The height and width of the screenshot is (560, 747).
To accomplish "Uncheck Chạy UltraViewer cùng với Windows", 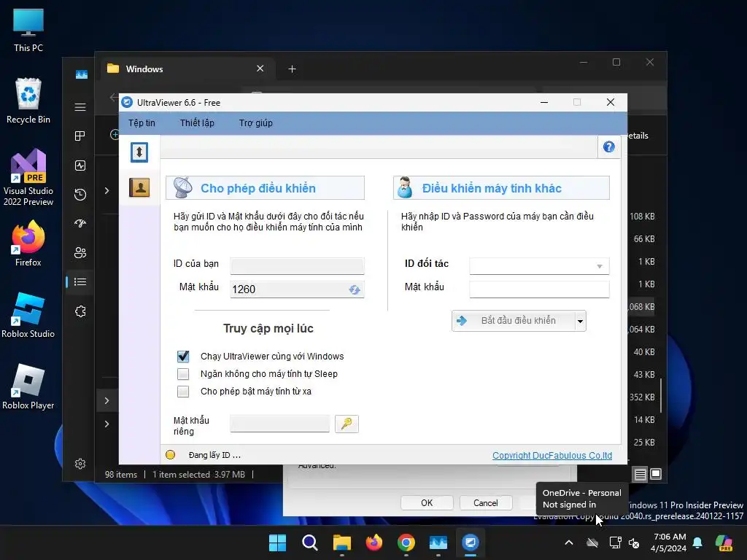I will pyautogui.click(x=183, y=356).
